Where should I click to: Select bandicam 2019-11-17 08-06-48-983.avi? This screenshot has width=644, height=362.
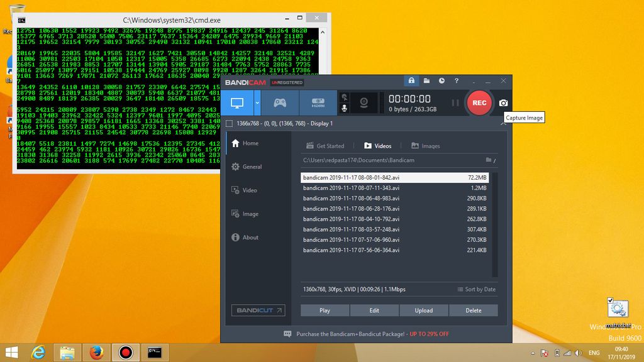click(x=395, y=198)
